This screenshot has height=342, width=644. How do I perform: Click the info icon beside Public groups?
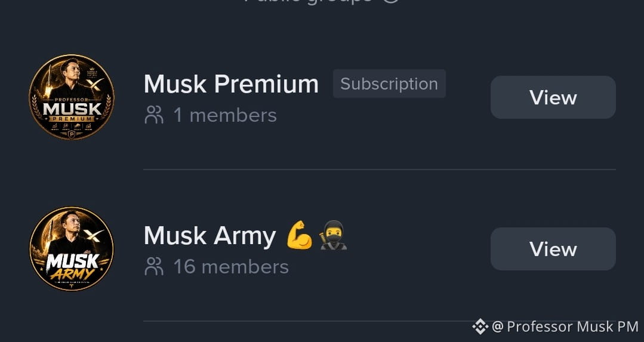391,1
